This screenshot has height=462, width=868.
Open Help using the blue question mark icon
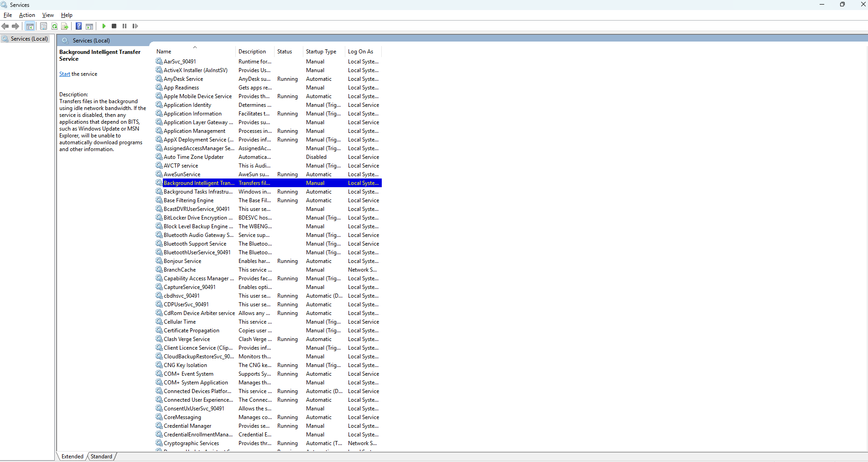[78, 26]
